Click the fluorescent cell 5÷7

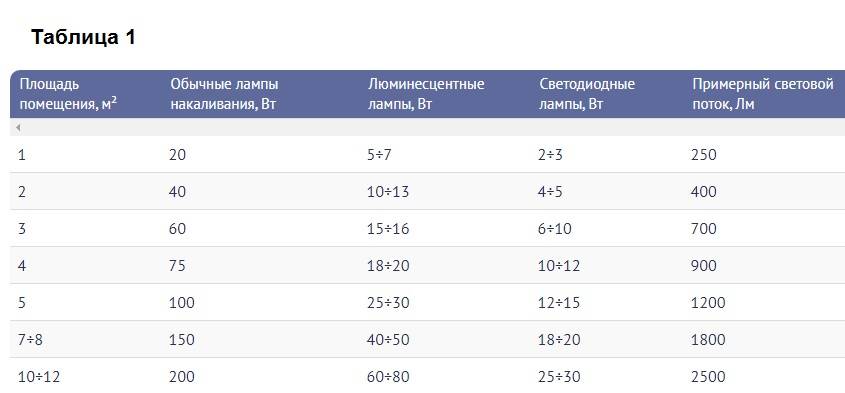(x=379, y=155)
